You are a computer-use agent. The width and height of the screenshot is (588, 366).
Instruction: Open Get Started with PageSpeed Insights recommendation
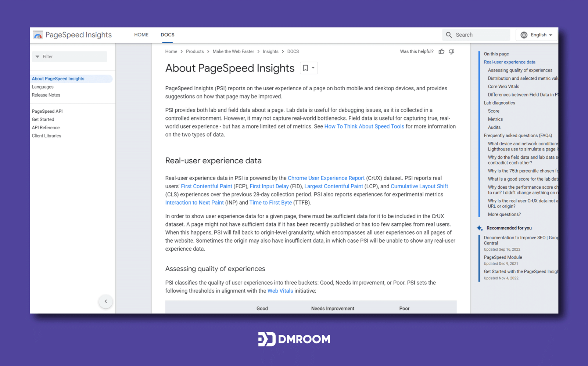point(521,272)
